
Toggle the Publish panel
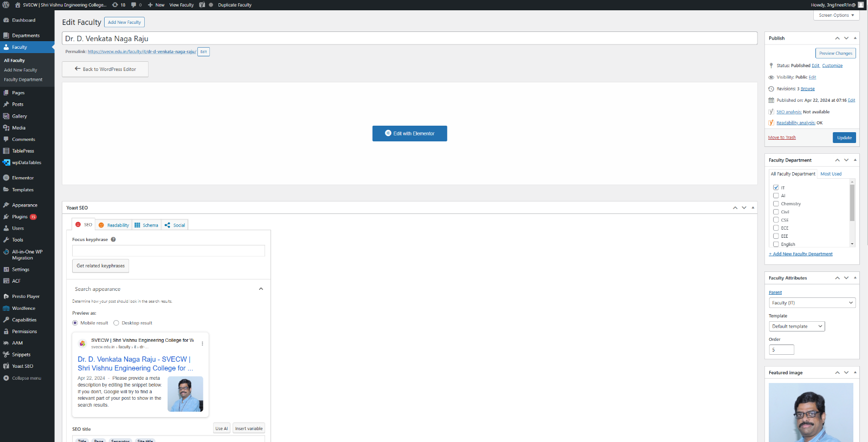(855, 38)
